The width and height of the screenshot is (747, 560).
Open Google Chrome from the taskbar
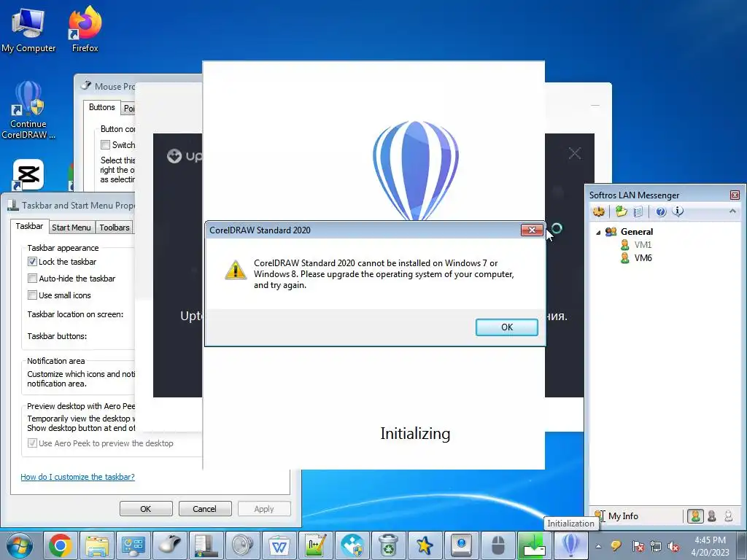click(x=60, y=545)
